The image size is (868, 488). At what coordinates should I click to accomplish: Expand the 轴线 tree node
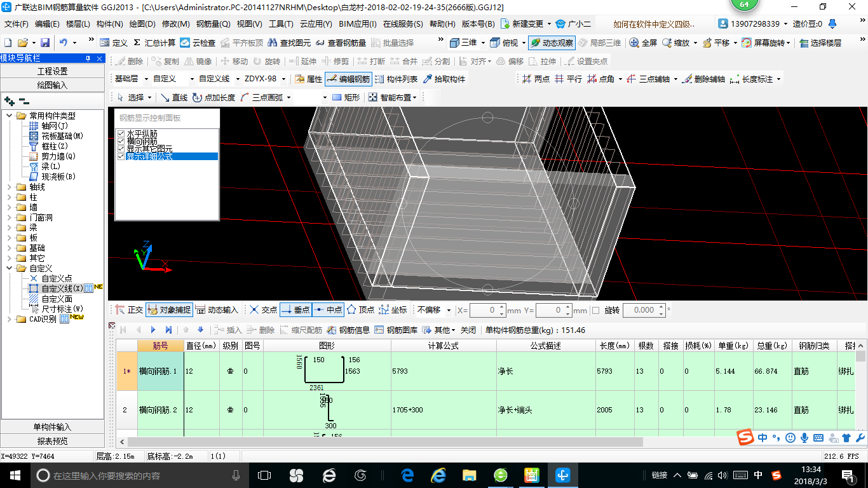point(9,187)
